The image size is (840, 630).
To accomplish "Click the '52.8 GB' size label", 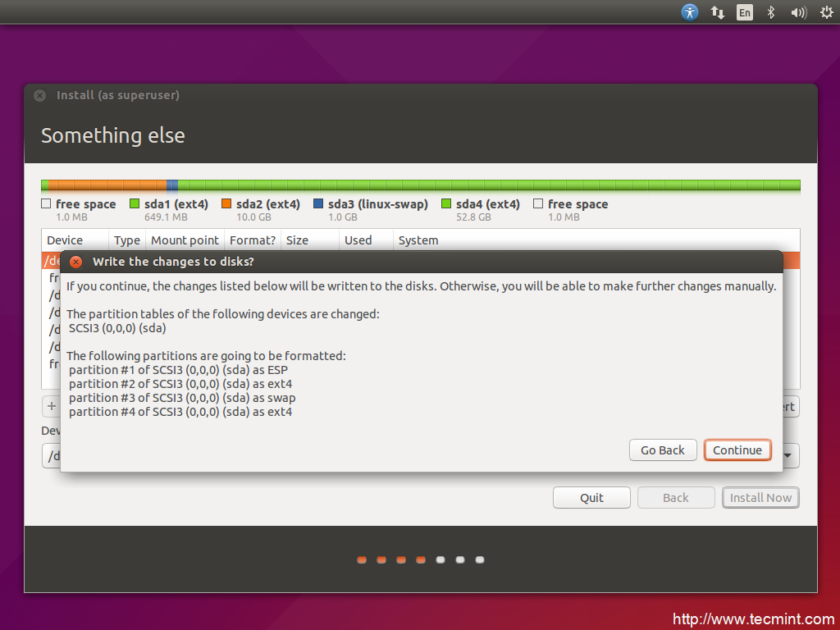I will click(473, 217).
